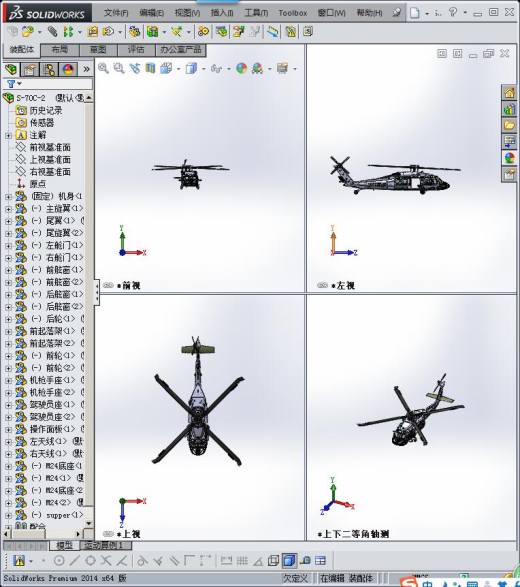Click the tree filter funnel button
This screenshot has width=520, height=587.
11,84
